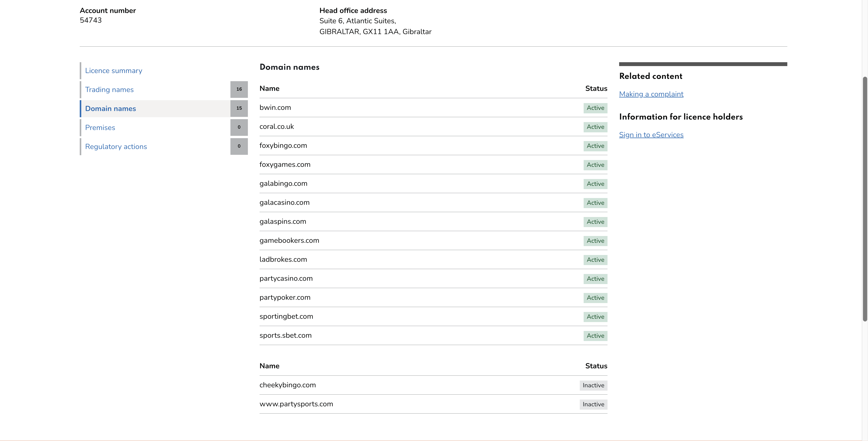This screenshot has width=868, height=441.
Task: View the Regulatory actions tab
Action: coord(116,146)
